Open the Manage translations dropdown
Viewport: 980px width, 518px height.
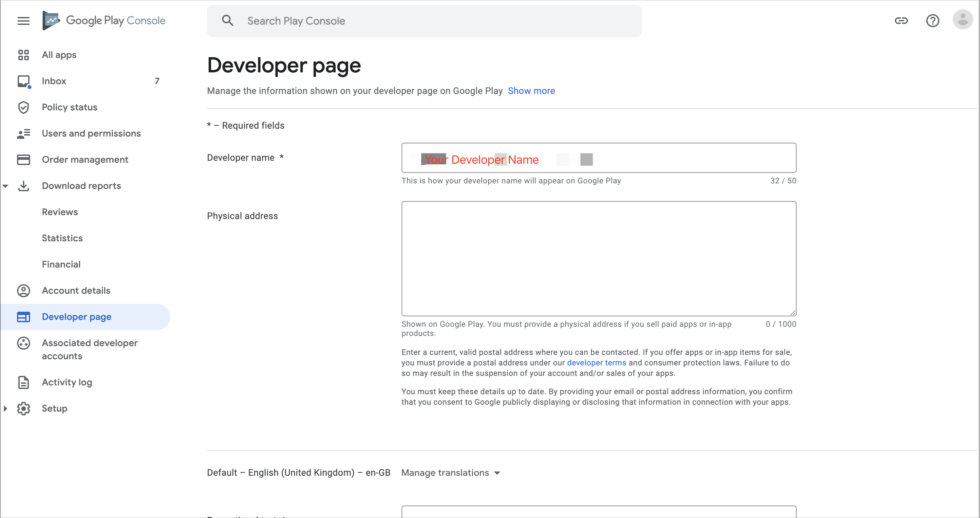[450, 473]
